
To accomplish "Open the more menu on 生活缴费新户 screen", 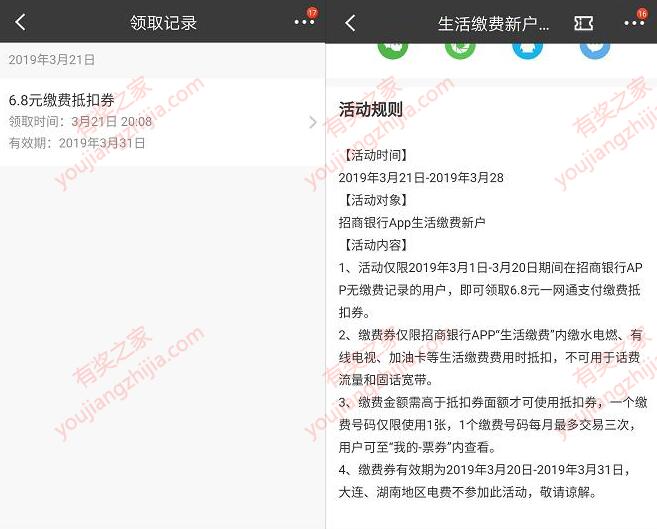I will tap(634, 23).
